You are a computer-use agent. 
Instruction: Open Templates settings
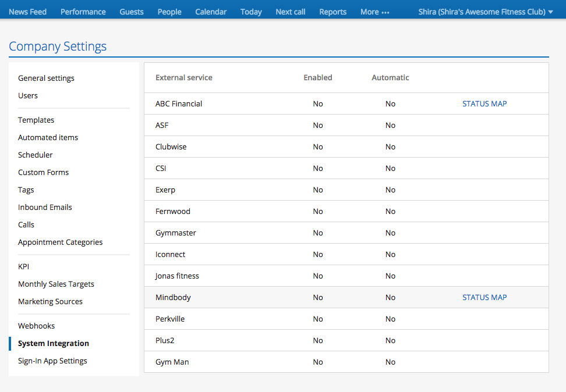point(36,120)
